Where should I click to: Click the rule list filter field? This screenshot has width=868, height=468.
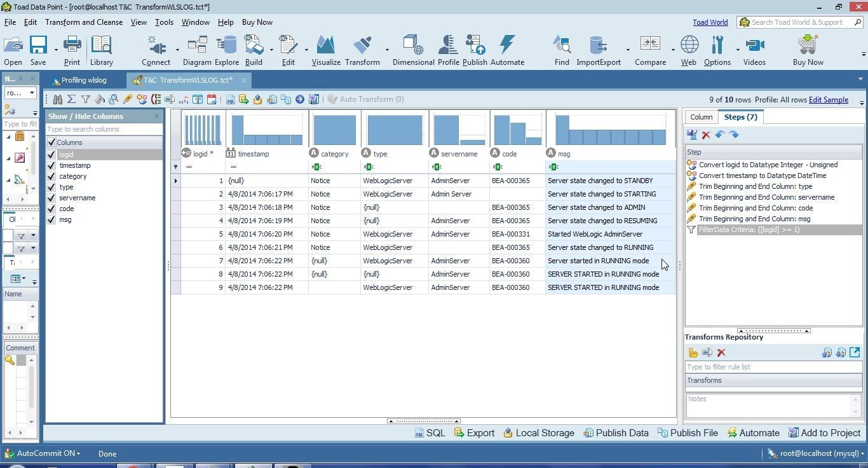tap(773, 367)
